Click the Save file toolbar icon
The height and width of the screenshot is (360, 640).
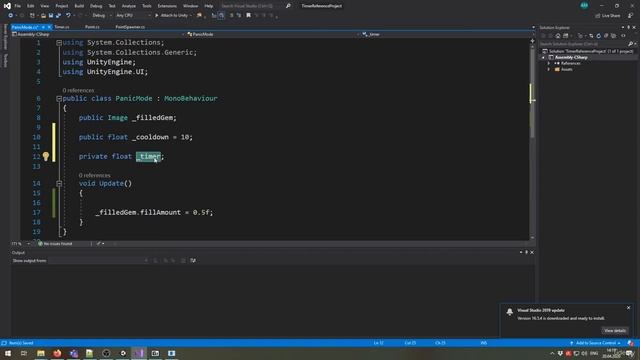(51, 16)
